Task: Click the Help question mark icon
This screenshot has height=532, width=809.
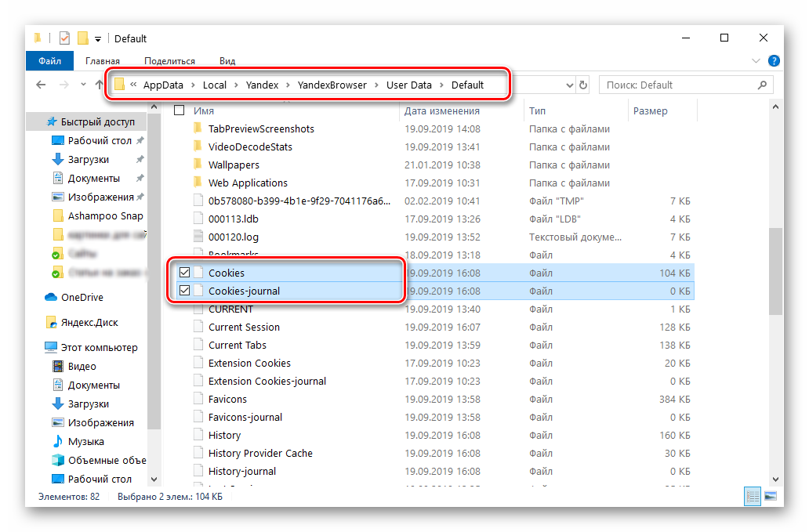Action: (774, 61)
